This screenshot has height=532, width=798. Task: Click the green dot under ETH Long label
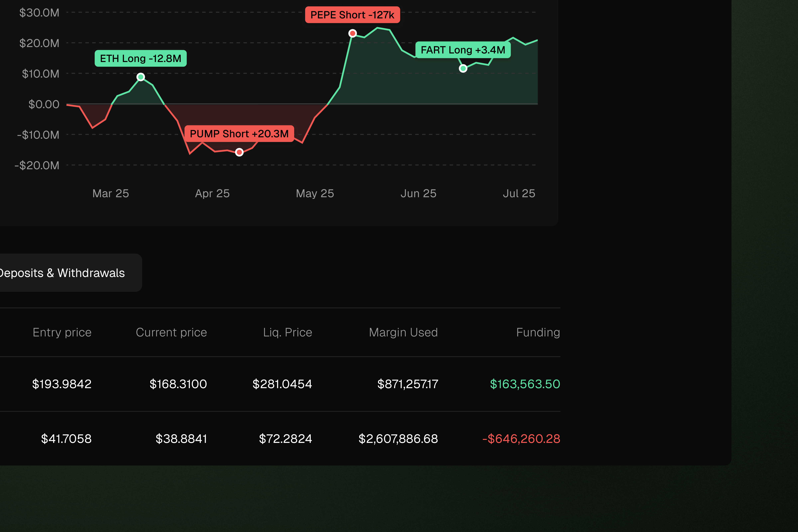point(141,77)
